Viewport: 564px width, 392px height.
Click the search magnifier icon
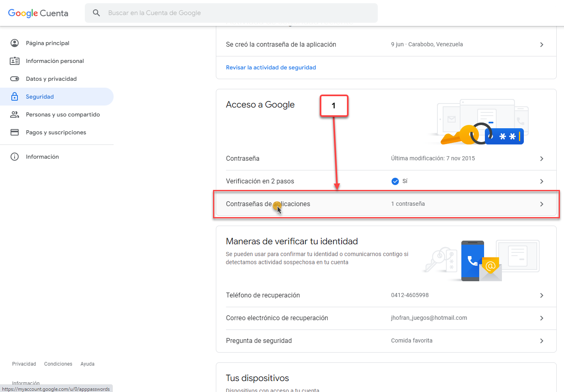[x=96, y=13]
